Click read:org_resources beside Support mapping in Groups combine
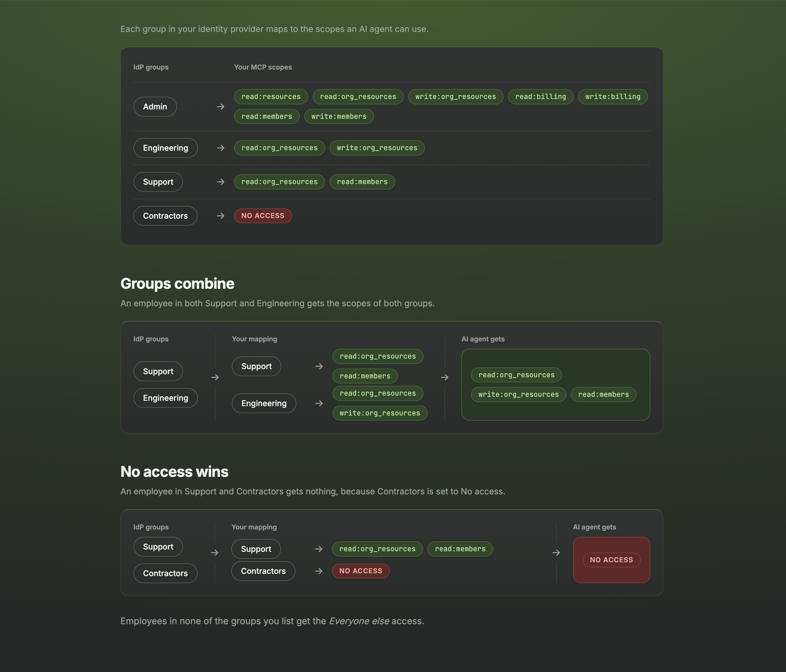 tap(378, 356)
